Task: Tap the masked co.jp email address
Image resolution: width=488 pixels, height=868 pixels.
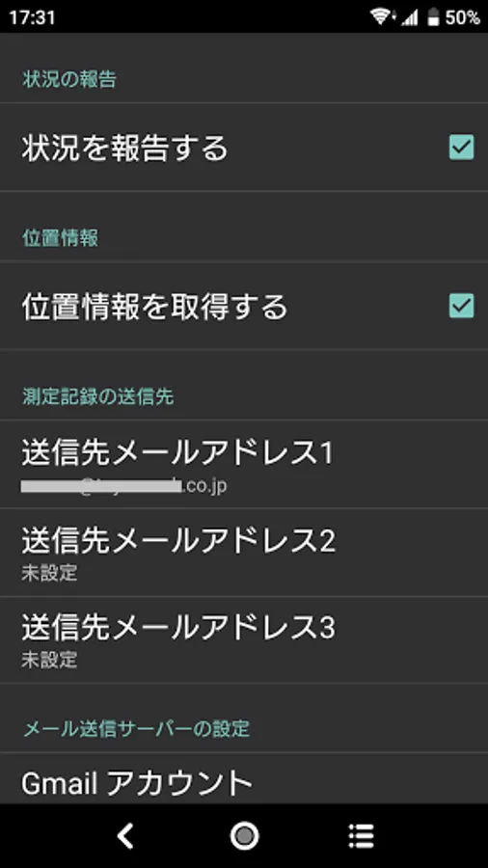Action: pyautogui.click(x=124, y=486)
